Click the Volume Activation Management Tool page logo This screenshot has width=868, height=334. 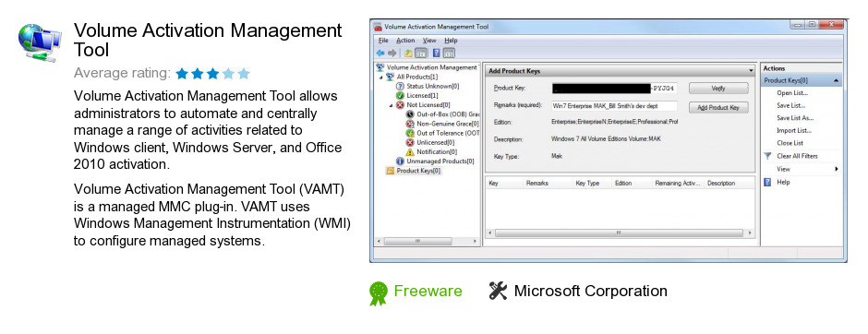click(x=39, y=43)
